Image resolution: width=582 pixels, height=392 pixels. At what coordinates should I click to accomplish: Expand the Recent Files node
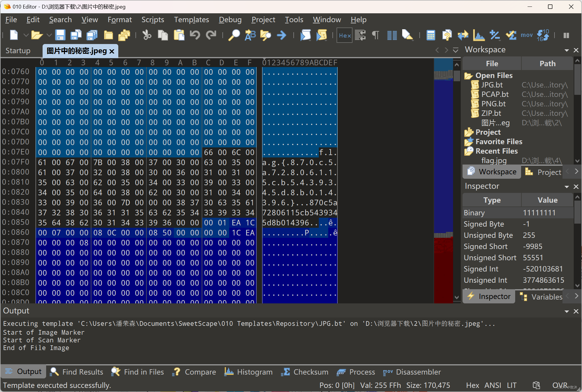click(x=469, y=151)
